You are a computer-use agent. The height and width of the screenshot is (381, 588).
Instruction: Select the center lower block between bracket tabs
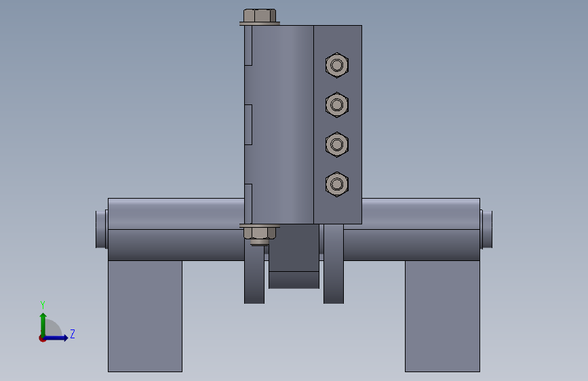coord(294,256)
